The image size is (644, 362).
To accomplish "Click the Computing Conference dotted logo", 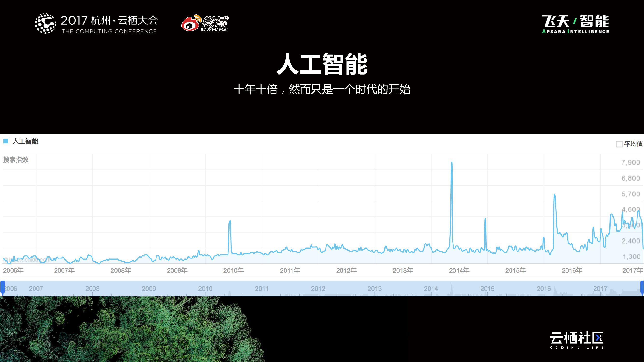I will tap(45, 23).
